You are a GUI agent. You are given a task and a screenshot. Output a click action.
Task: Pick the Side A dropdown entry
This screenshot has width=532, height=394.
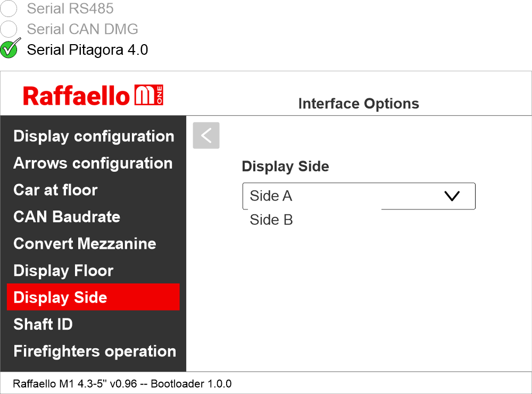pos(271,196)
